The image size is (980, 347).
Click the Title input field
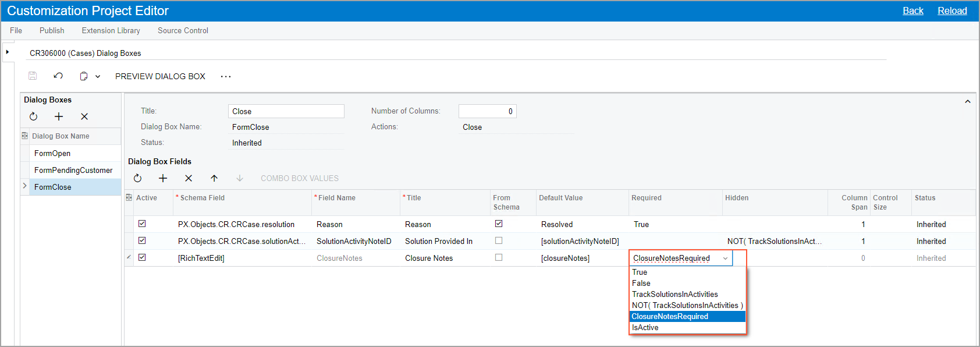coord(286,111)
